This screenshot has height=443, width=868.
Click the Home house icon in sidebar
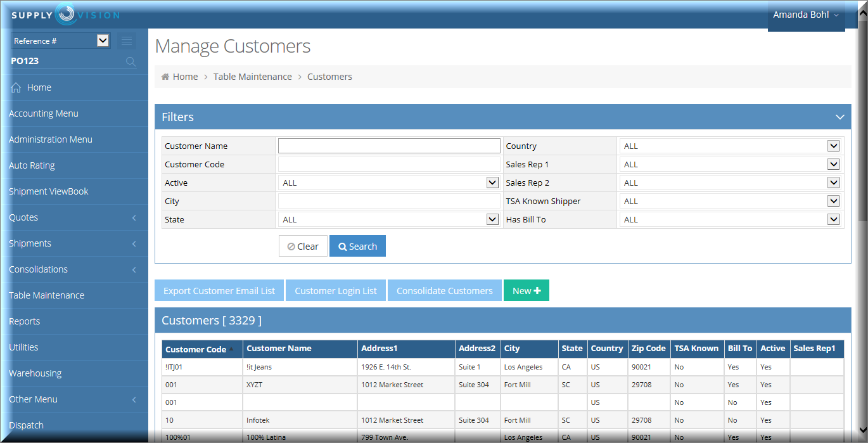[x=16, y=87]
